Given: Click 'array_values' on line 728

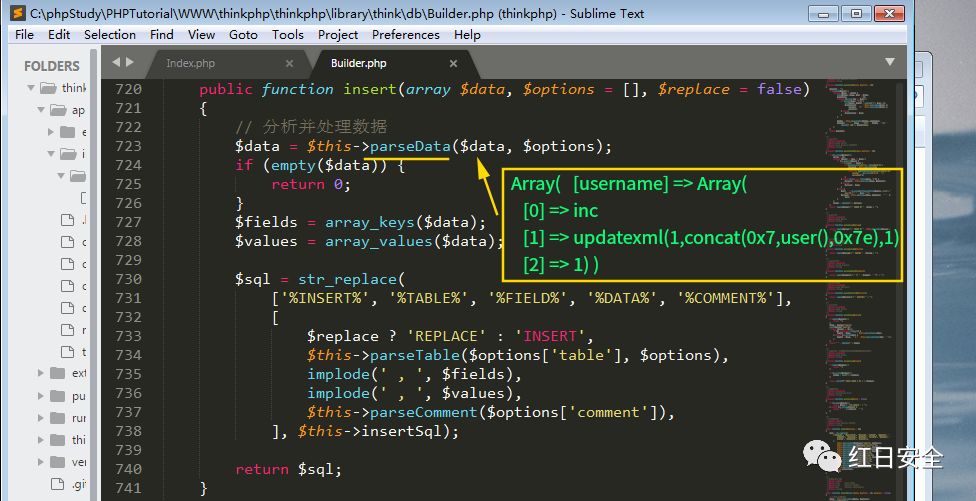Looking at the screenshot, I should [379, 241].
